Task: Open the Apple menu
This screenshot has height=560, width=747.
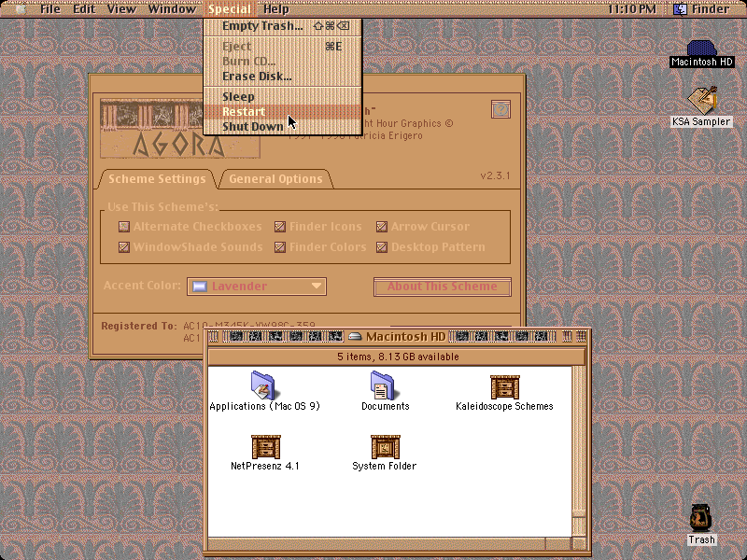Action: coord(21,8)
